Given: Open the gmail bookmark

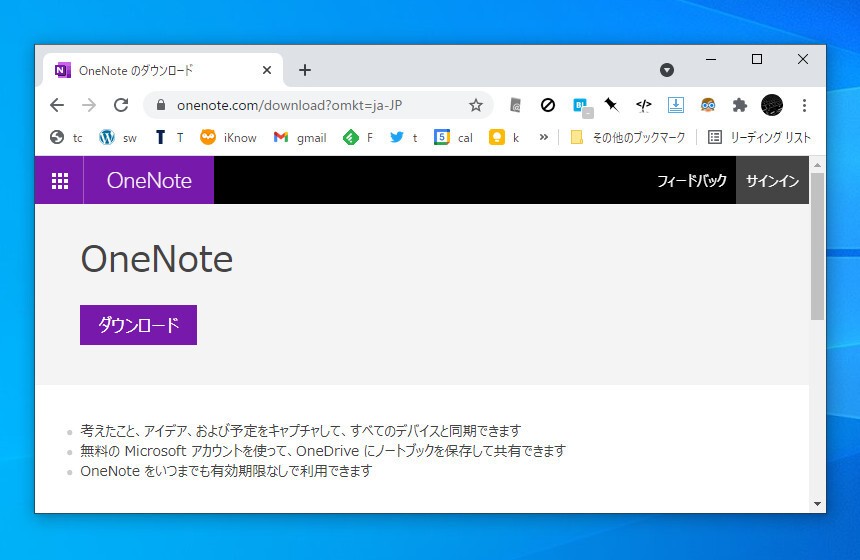Looking at the screenshot, I should click(x=299, y=137).
